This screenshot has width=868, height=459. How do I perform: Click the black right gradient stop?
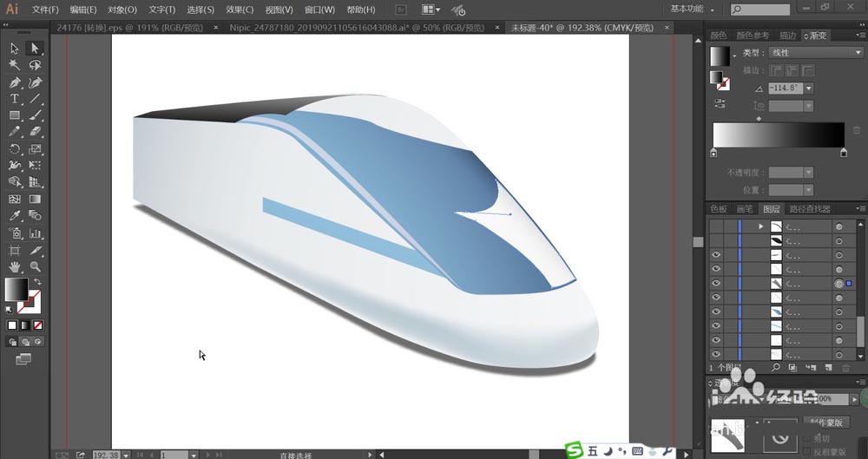click(x=844, y=153)
